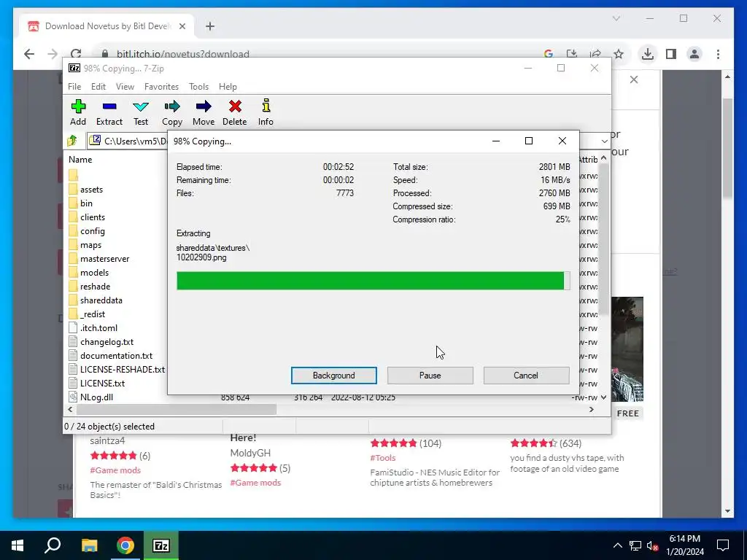
Task: Cancel the copying operation
Action: click(526, 376)
